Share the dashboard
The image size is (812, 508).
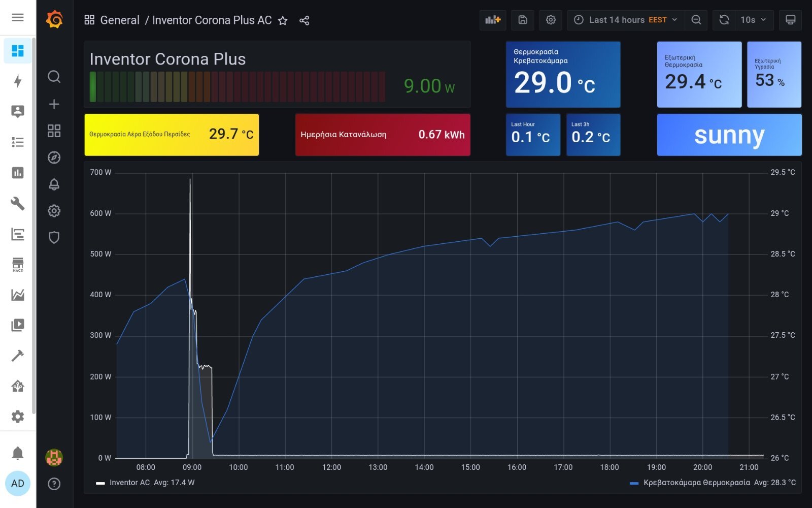[304, 20]
